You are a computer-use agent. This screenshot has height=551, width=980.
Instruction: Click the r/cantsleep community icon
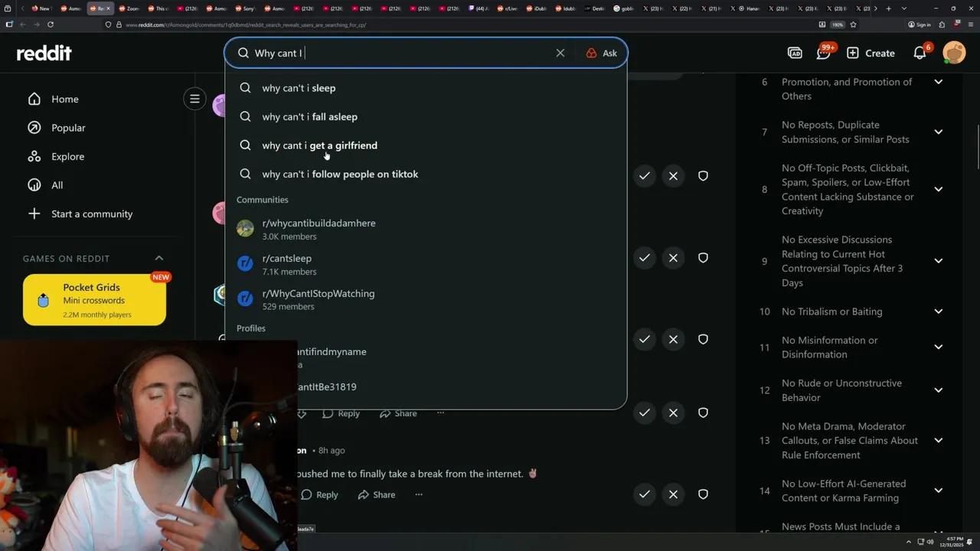click(x=245, y=263)
